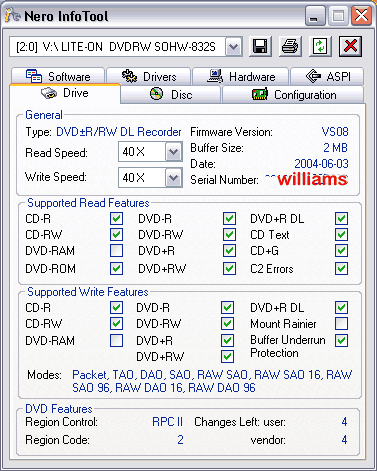The image size is (377, 471).
Task: Open the Drivers tab
Action: click(149, 76)
